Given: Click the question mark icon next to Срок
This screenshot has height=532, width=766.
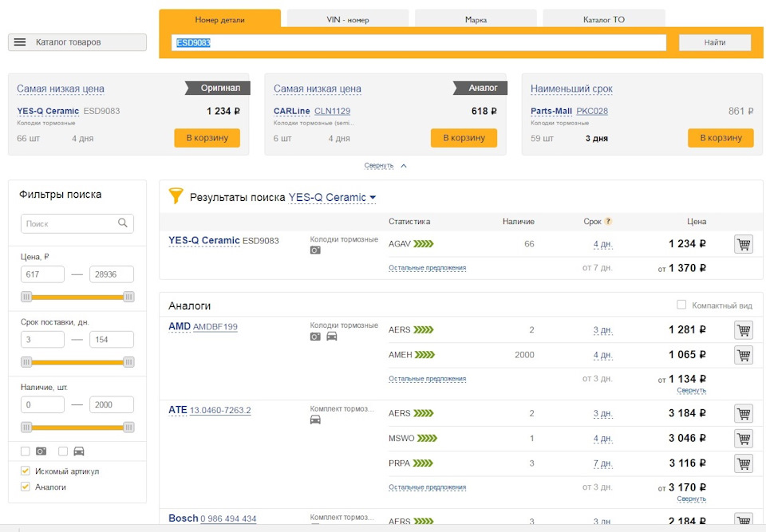Looking at the screenshot, I should click(x=608, y=221).
